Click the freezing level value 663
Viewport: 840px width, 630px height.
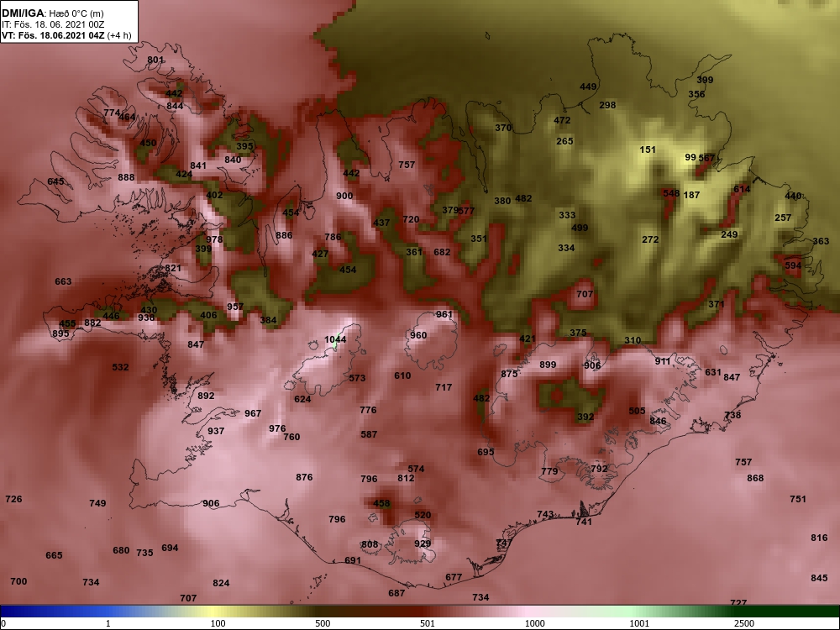pyautogui.click(x=63, y=281)
